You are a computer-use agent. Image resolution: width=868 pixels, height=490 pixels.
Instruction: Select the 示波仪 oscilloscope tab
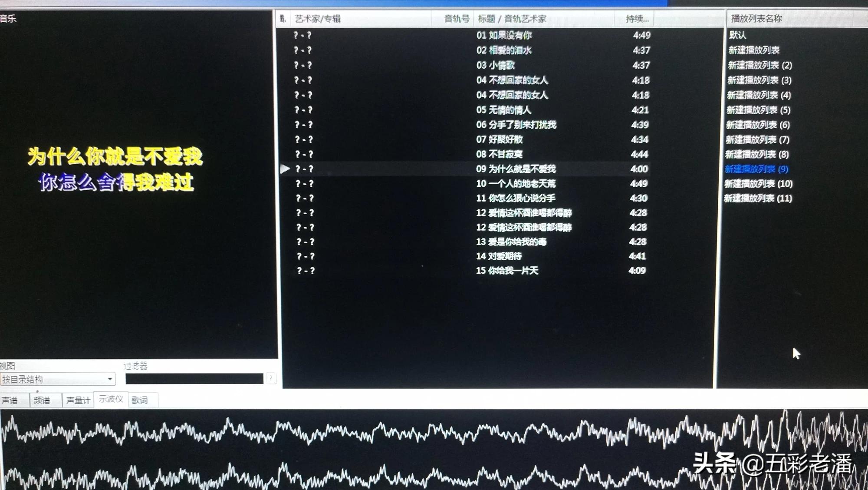point(111,399)
